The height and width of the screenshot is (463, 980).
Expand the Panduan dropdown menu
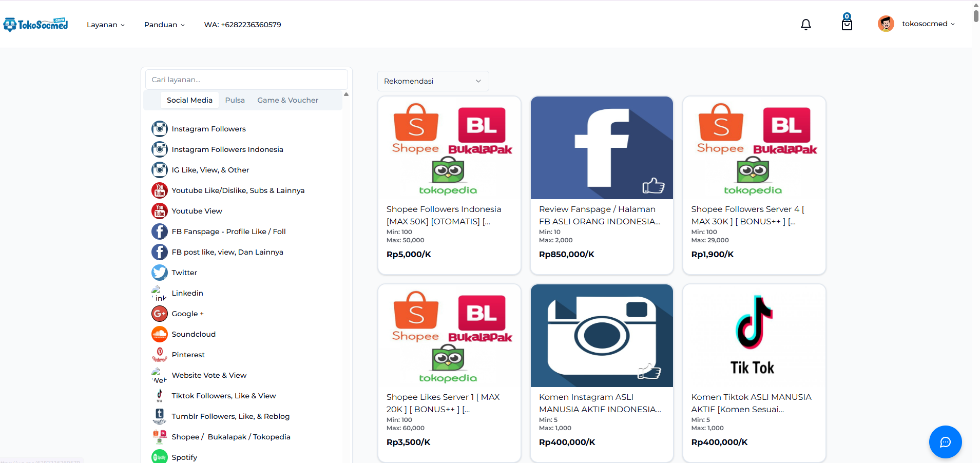(x=164, y=25)
